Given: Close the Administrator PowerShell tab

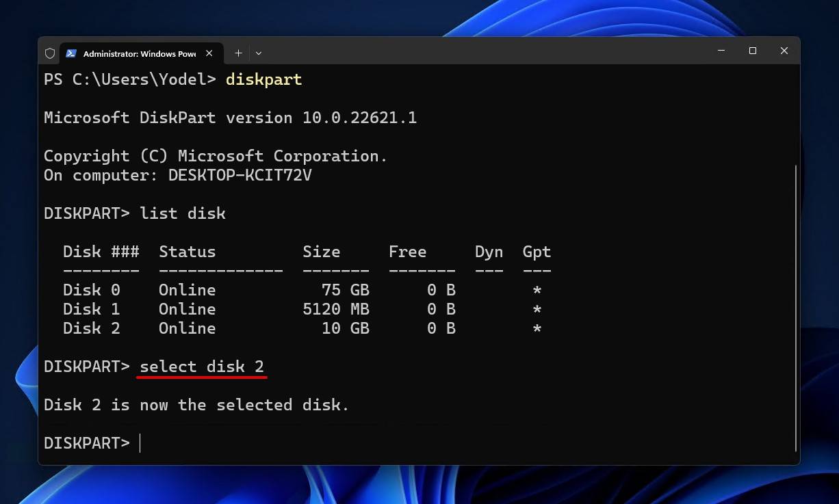Looking at the screenshot, I should (209, 53).
